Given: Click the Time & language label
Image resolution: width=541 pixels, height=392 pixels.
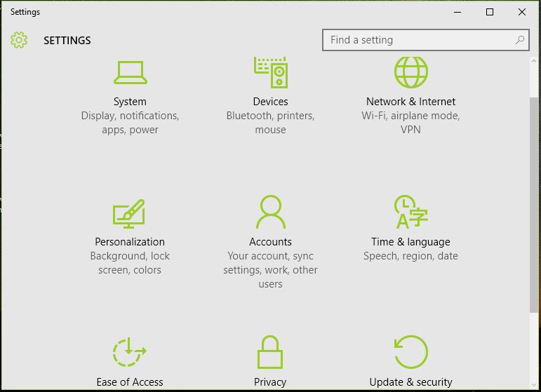Looking at the screenshot, I should (410, 242).
